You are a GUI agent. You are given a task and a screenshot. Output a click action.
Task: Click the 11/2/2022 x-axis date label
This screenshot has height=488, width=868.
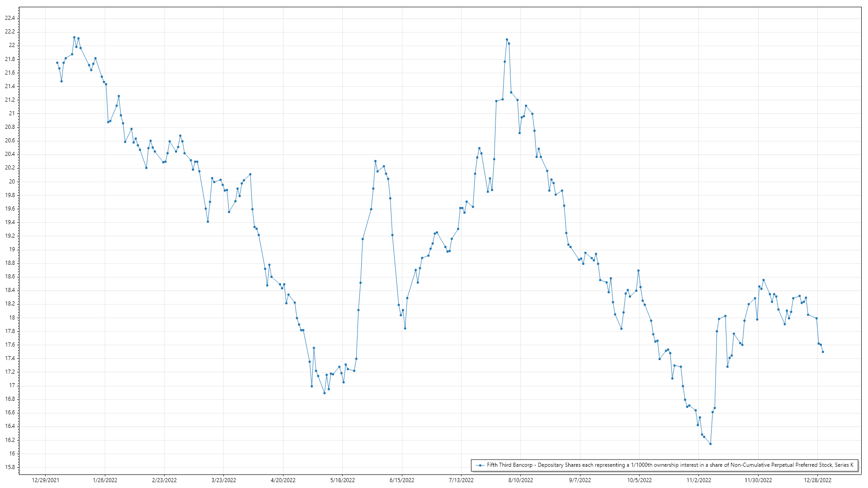click(698, 480)
